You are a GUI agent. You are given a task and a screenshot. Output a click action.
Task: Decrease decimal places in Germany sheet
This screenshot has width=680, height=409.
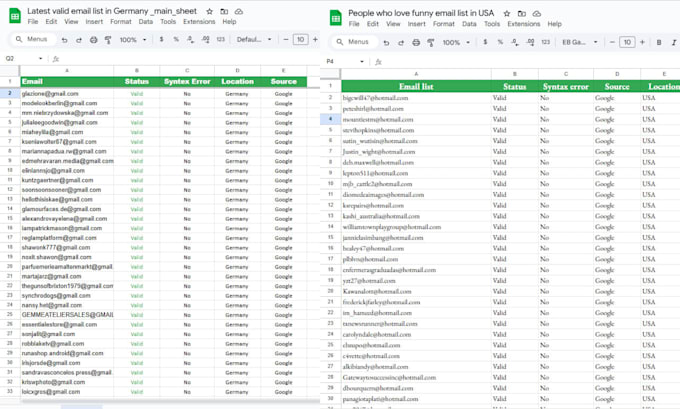tap(190, 39)
